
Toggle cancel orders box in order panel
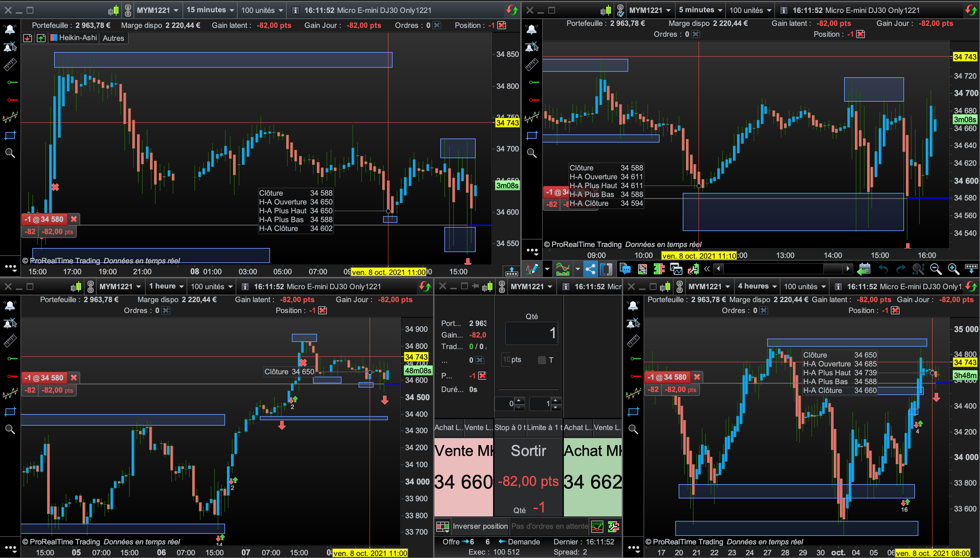coord(480,360)
